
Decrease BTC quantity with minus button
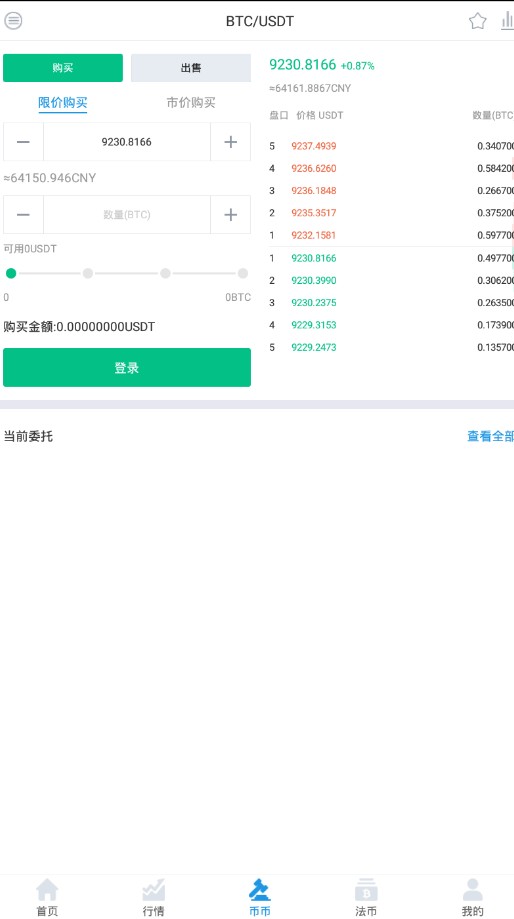pos(23,215)
